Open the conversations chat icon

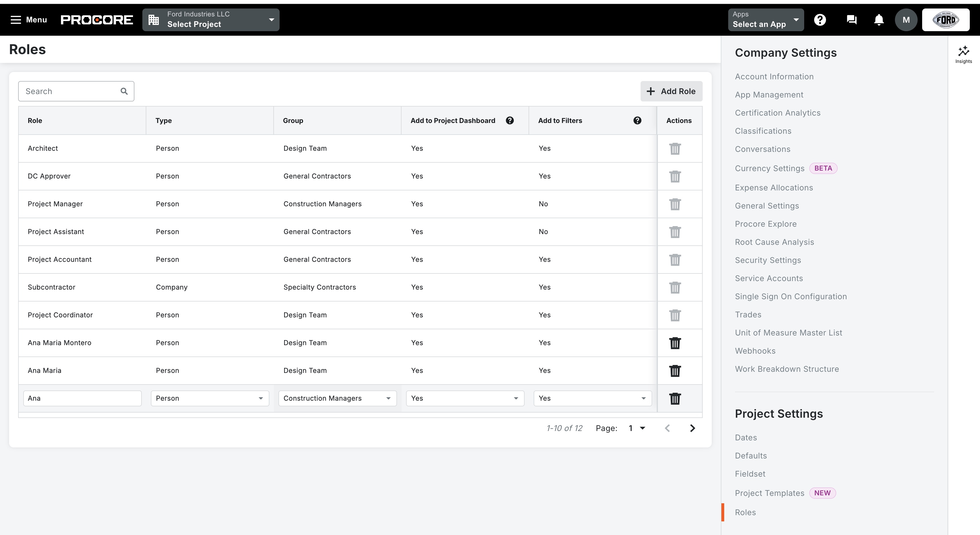(852, 19)
